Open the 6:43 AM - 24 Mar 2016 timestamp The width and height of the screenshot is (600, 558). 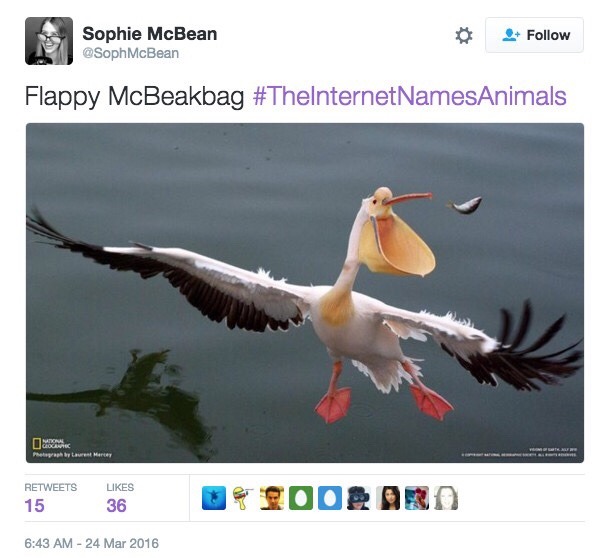(91, 543)
